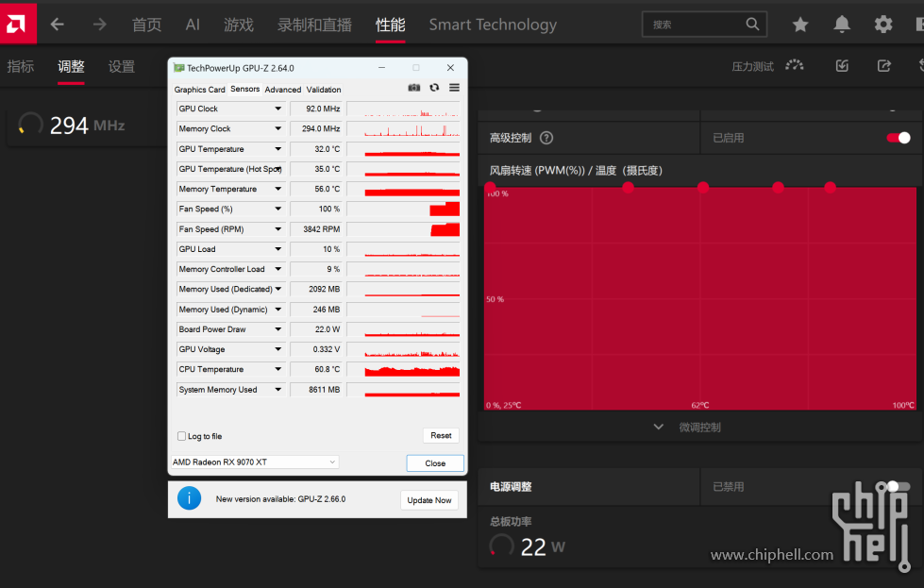Open GPU-Z Advanced tab
924x588 pixels.
point(283,90)
